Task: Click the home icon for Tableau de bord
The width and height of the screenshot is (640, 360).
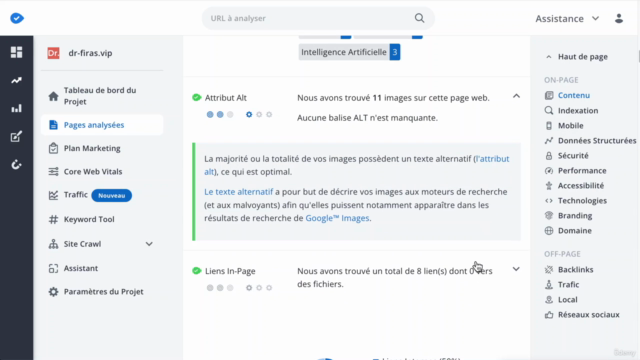Action: coord(53,96)
